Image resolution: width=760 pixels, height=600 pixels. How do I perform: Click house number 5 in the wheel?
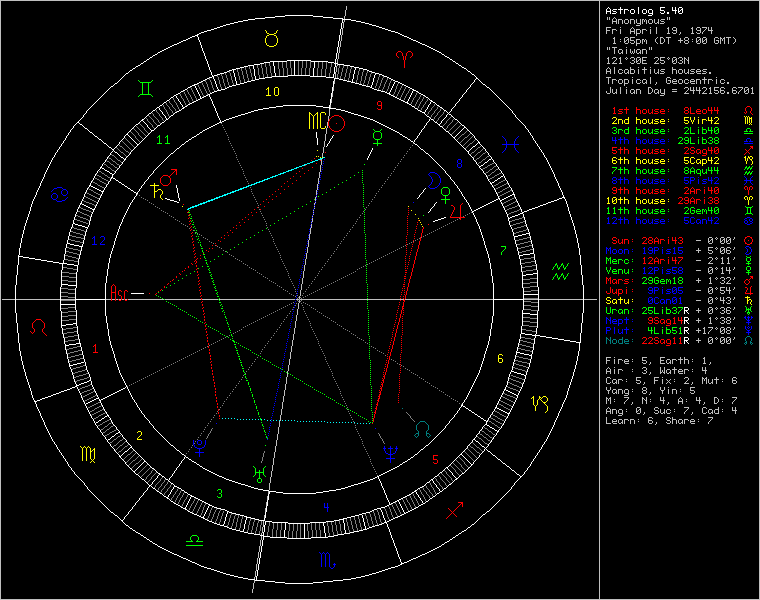click(x=435, y=459)
